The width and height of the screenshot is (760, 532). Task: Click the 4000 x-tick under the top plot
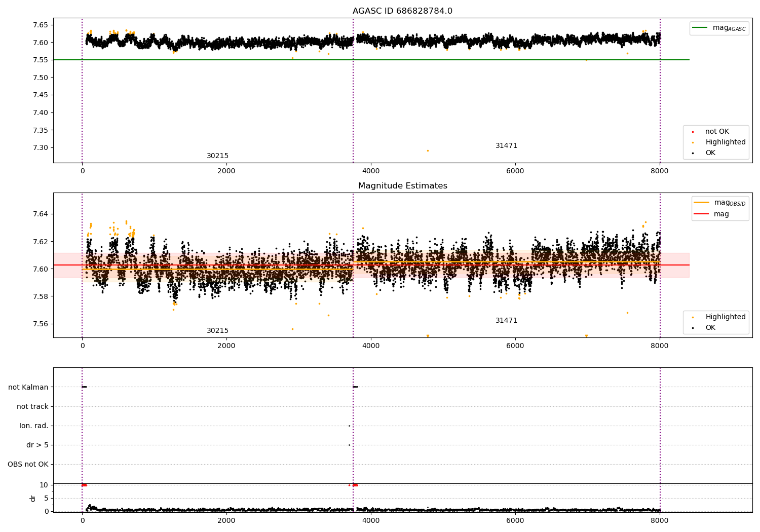click(x=371, y=171)
